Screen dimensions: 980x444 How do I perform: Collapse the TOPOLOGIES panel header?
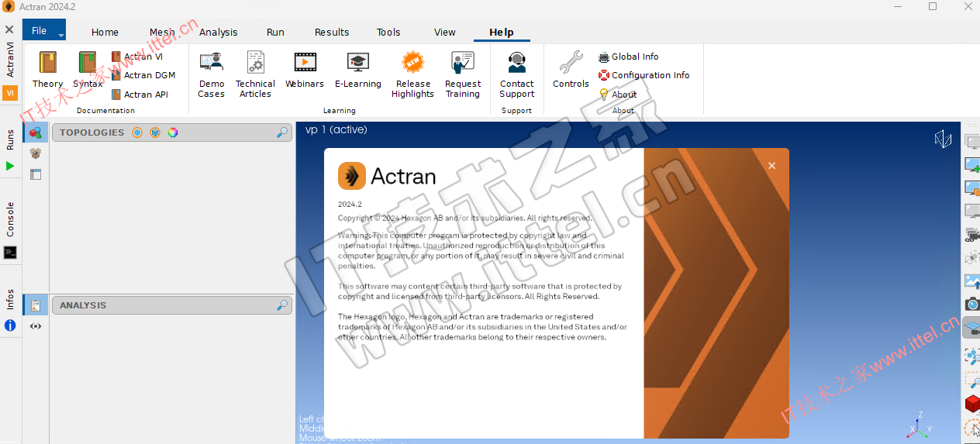click(x=91, y=133)
